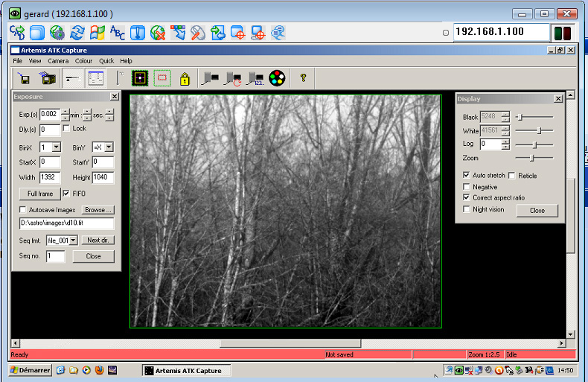Click the yellow padlock lock icon
The height and width of the screenshot is (382, 588).
(185, 79)
